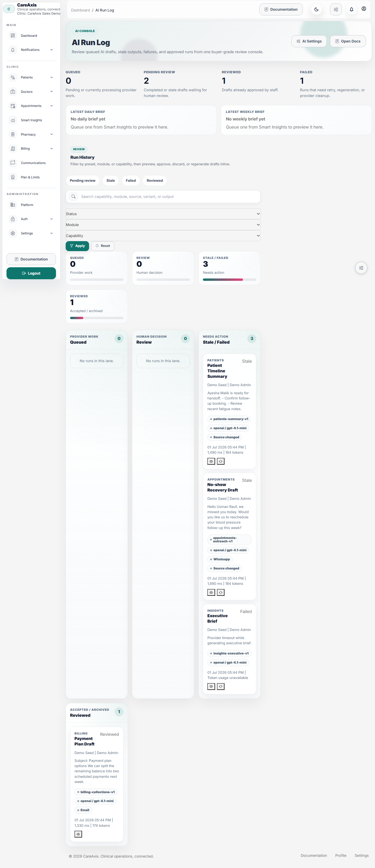Viewport: 375px width, 868px height.
Task: Click the Whatsapp channel tag
Action: tap(220, 559)
